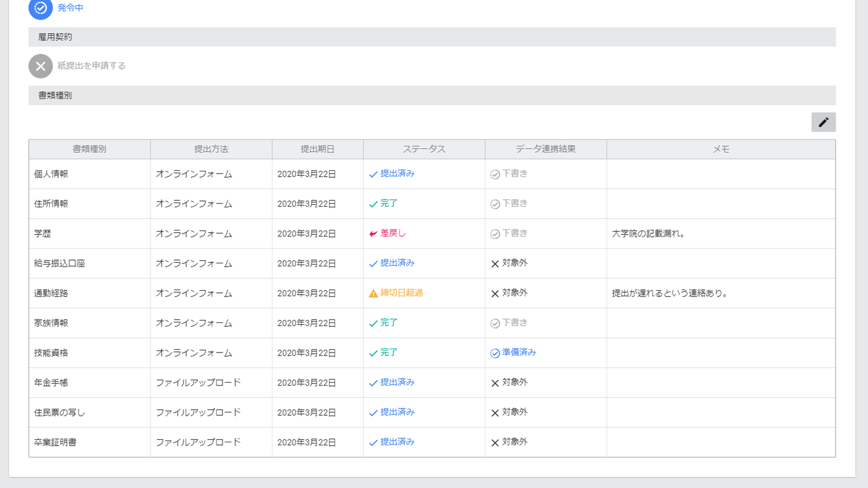Click red return arrow icon in 学歴 row

(373, 234)
